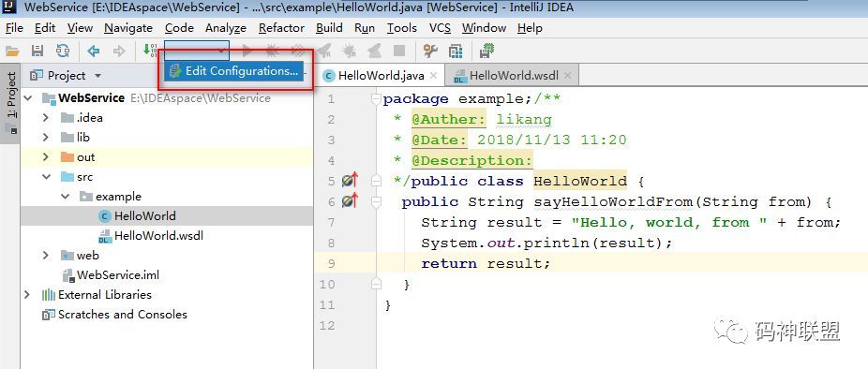This screenshot has height=369, width=868.
Task: Open the Analyze menu
Action: point(226,28)
